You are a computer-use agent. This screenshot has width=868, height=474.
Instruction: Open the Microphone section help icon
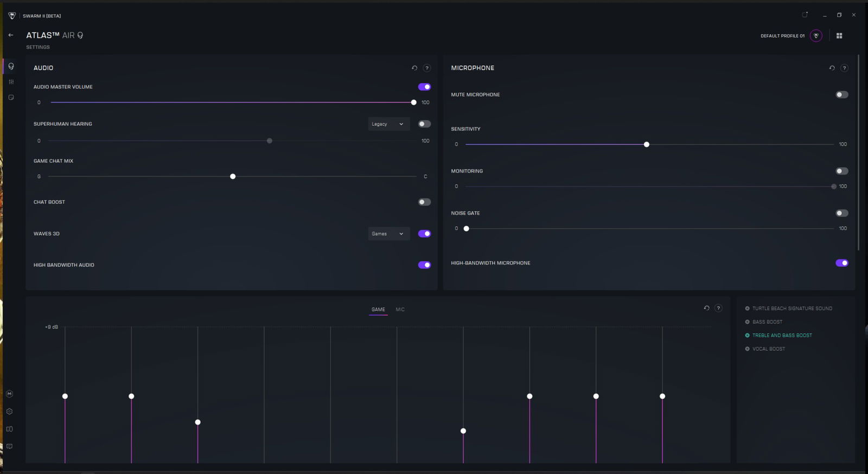point(844,68)
